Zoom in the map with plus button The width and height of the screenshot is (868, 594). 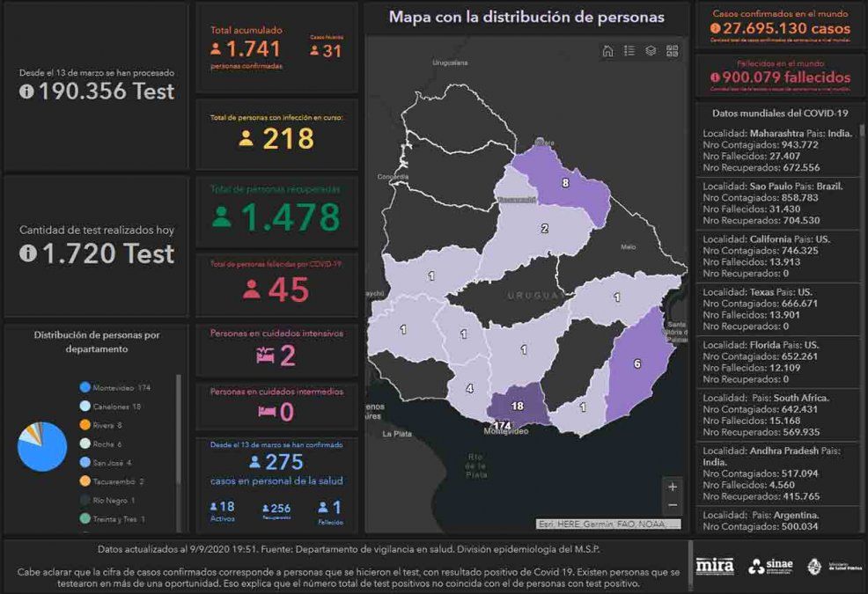(673, 487)
